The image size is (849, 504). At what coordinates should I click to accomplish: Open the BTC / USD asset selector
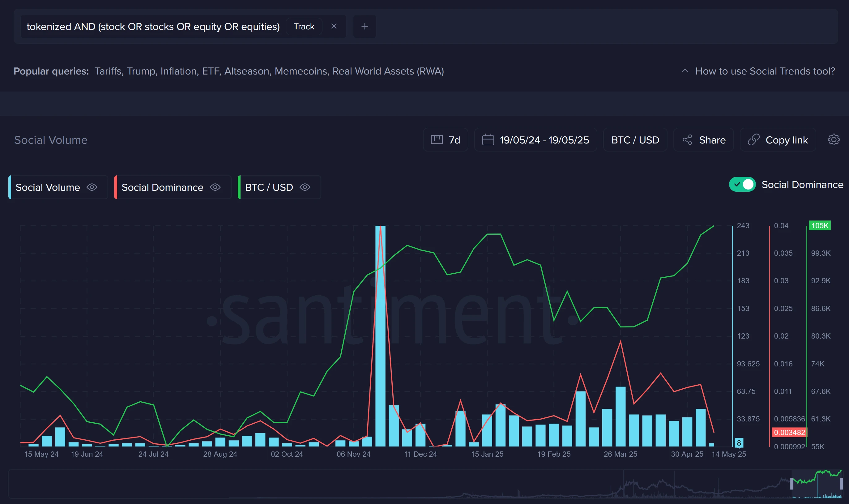tap(635, 139)
